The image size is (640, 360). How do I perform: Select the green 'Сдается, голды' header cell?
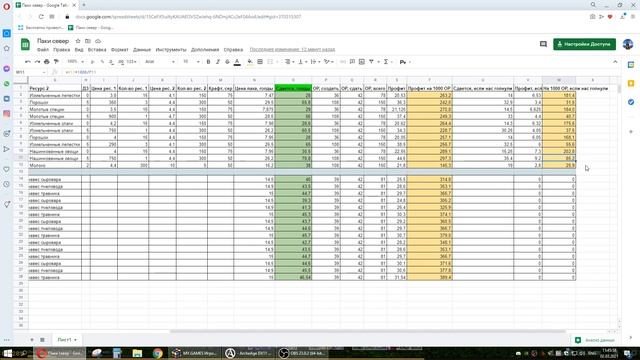click(x=293, y=88)
